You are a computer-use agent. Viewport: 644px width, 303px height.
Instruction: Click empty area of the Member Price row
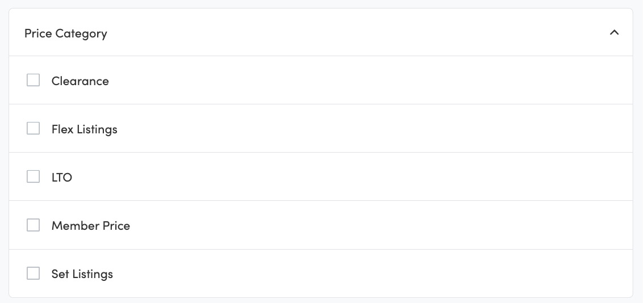[x=369, y=226]
